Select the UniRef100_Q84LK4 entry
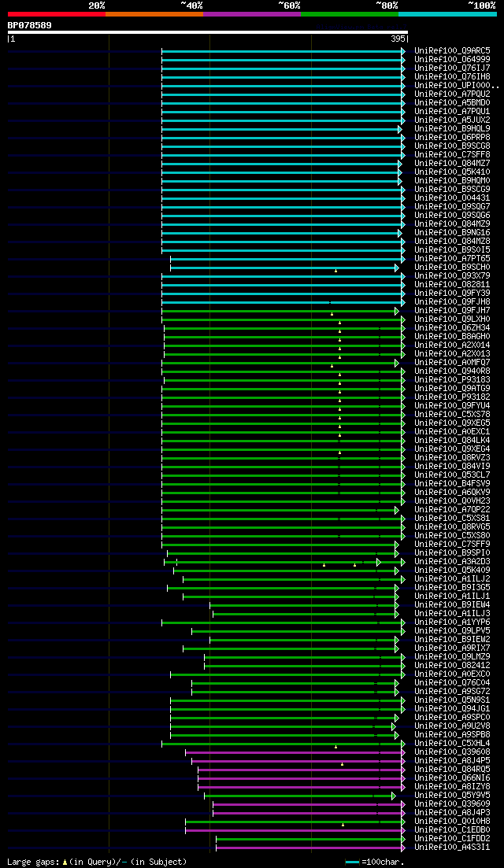504x868 pixels. [x=452, y=440]
